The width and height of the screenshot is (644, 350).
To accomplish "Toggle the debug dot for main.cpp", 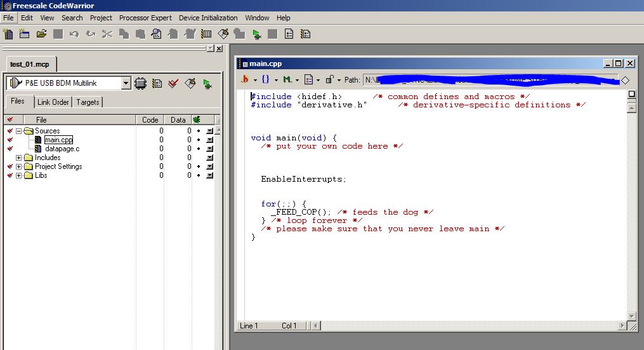I will 199,140.
